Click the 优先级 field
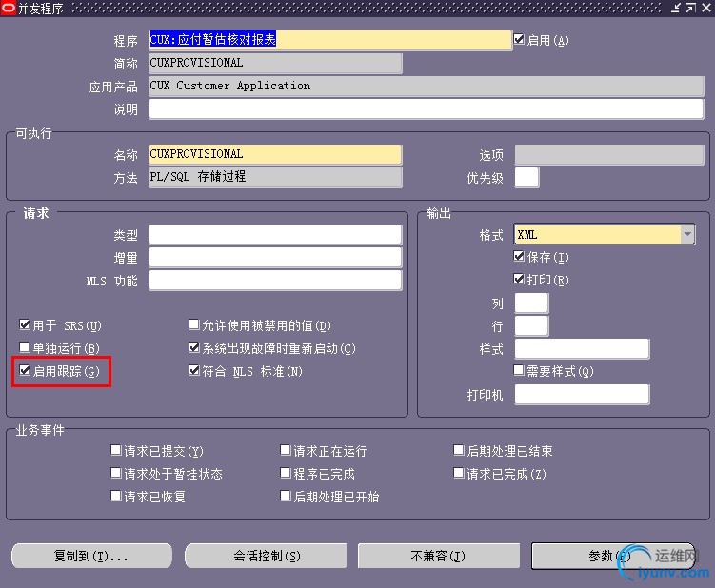The width and height of the screenshot is (715, 588). tap(526, 177)
